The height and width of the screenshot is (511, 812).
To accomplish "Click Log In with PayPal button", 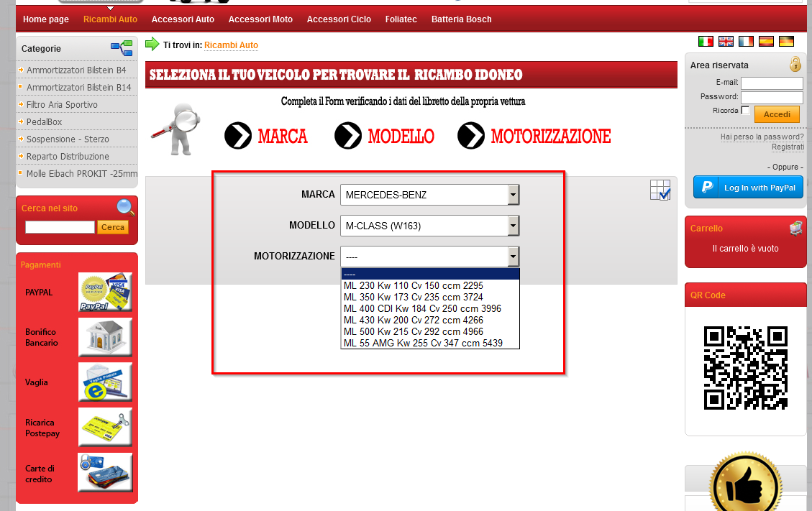I will click(x=748, y=188).
